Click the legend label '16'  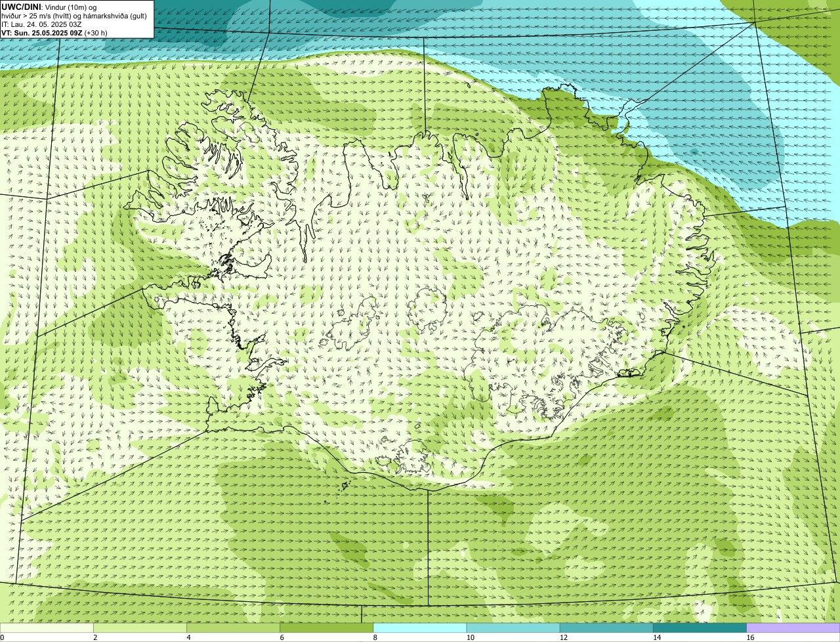750,637
